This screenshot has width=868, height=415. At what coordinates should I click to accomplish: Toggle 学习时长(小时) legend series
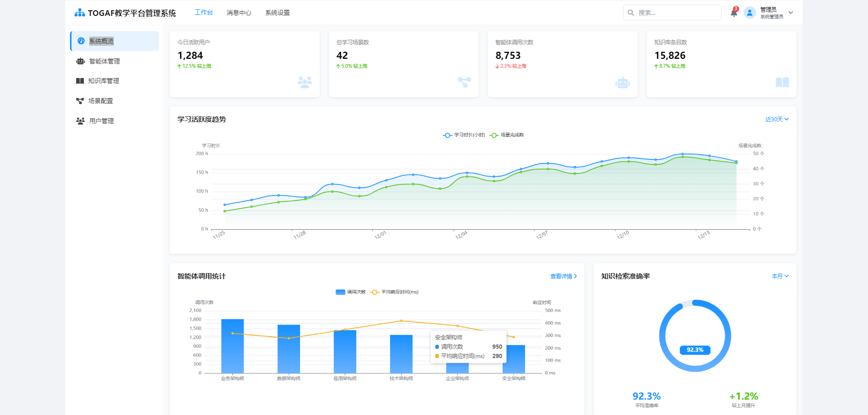pyautogui.click(x=464, y=135)
